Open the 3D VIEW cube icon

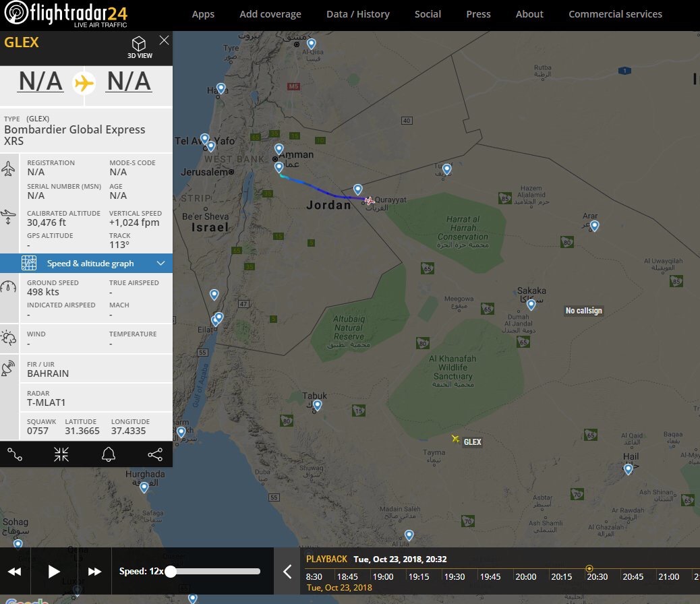tap(139, 44)
